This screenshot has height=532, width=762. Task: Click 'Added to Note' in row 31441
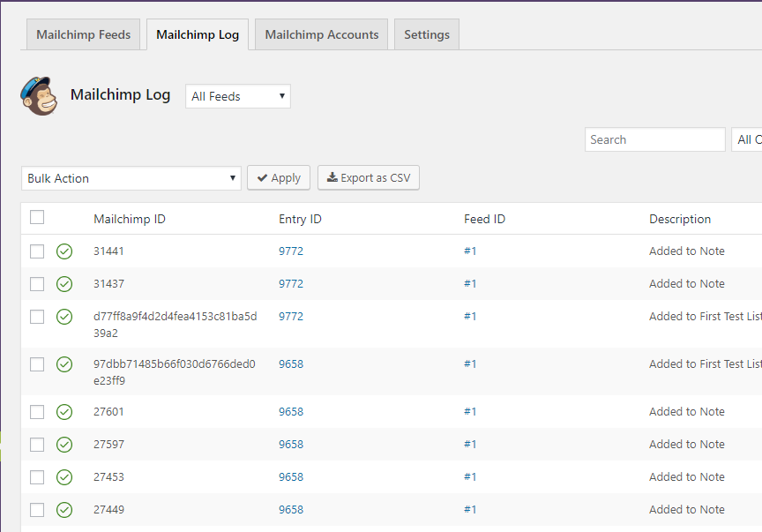(687, 251)
